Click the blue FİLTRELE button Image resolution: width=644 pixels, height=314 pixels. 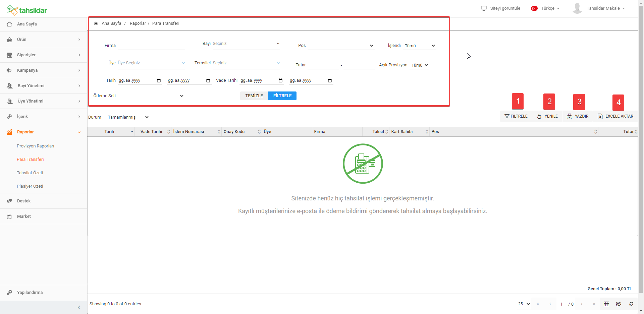[x=282, y=96]
